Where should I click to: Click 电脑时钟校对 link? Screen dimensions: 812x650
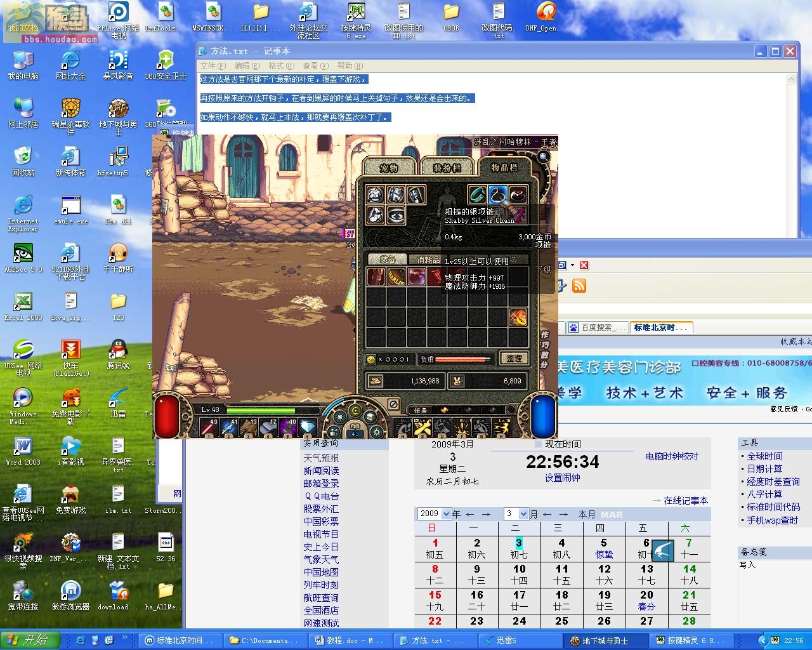[x=672, y=456]
